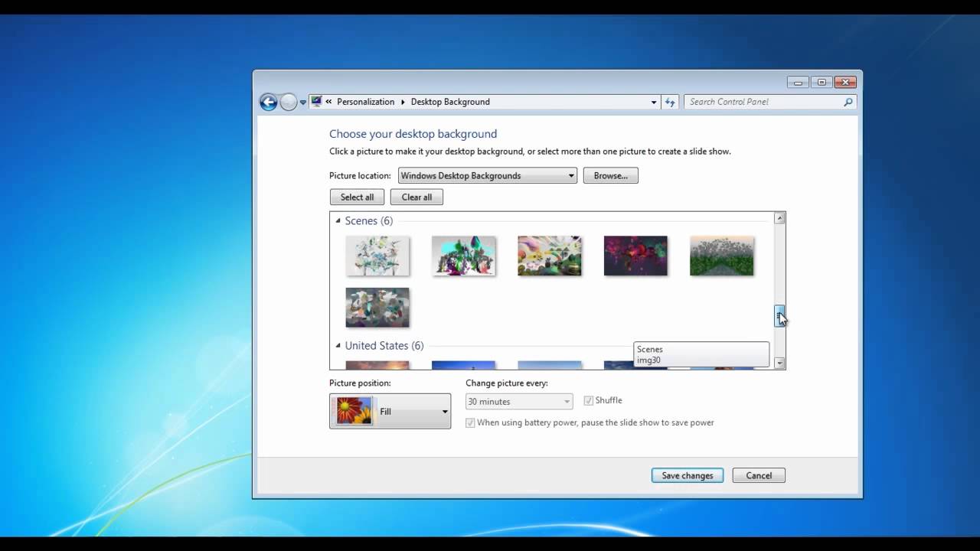Click the scrollbar down arrow
The image size is (980, 551).
pos(779,362)
